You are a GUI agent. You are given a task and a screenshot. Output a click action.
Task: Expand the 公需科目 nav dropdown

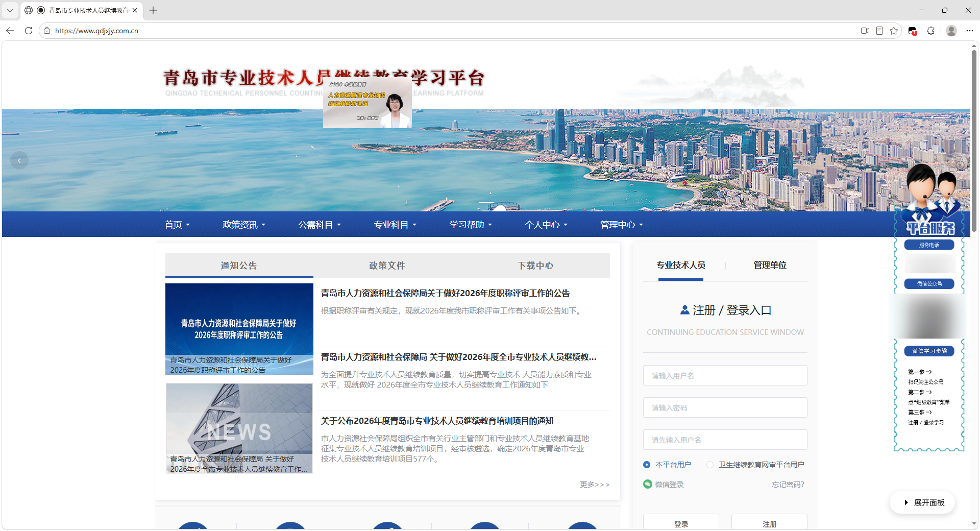pyautogui.click(x=320, y=225)
